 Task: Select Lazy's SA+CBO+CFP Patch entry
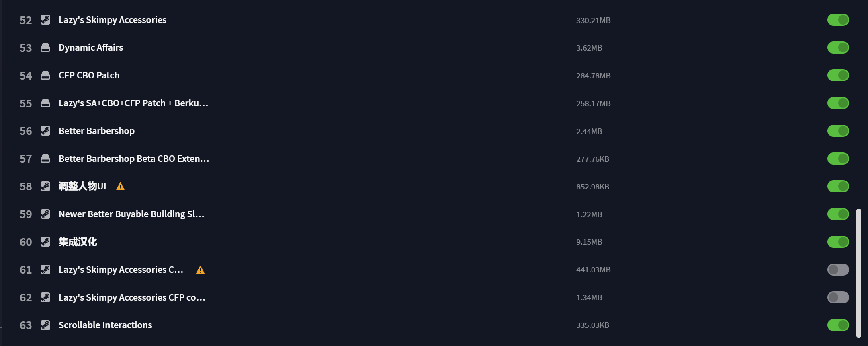click(x=133, y=103)
